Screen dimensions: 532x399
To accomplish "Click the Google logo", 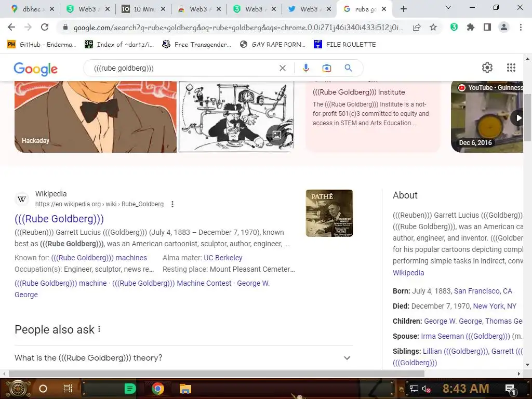I will click(x=36, y=69).
